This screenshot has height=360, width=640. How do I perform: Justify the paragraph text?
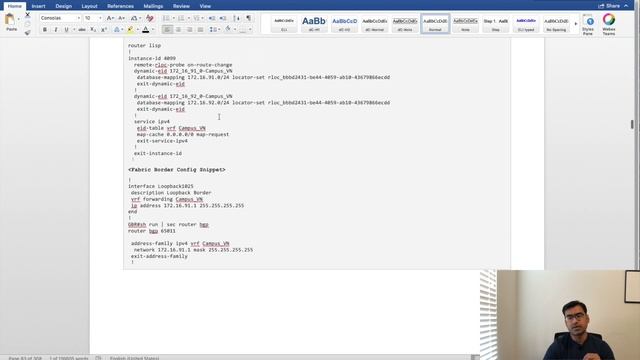(x=200, y=29)
